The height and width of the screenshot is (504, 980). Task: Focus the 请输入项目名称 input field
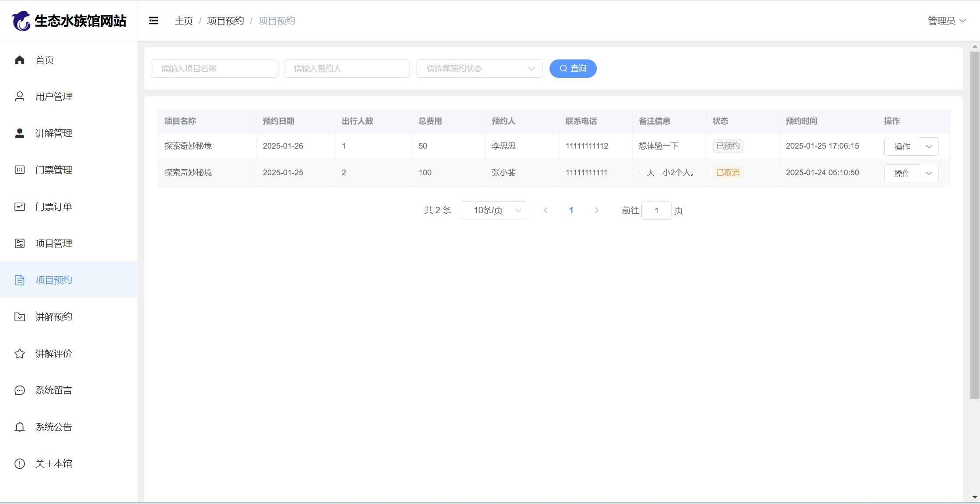pyautogui.click(x=214, y=69)
